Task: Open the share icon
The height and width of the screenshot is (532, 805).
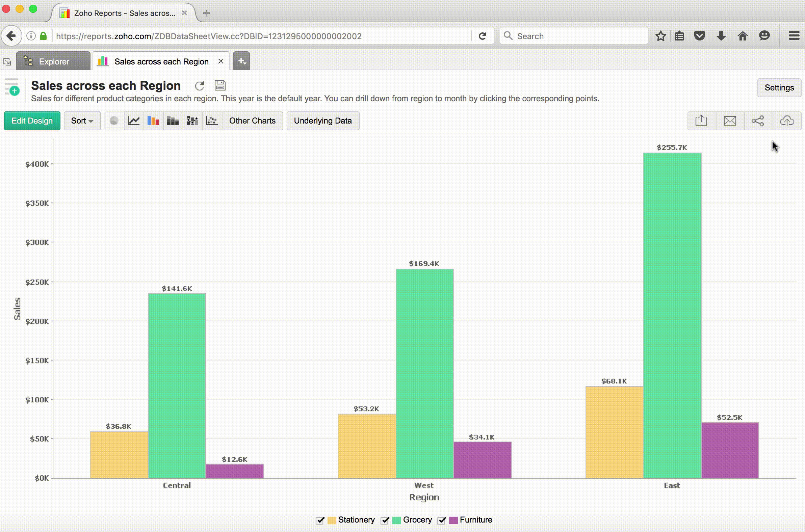Action: click(x=758, y=121)
